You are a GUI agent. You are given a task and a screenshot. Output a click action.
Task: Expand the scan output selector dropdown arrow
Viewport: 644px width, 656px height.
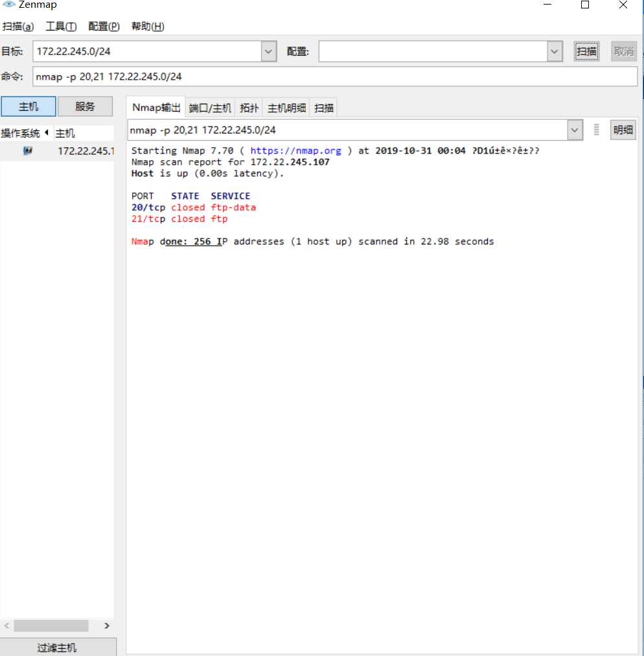pyautogui.click(x=575, y=130)
